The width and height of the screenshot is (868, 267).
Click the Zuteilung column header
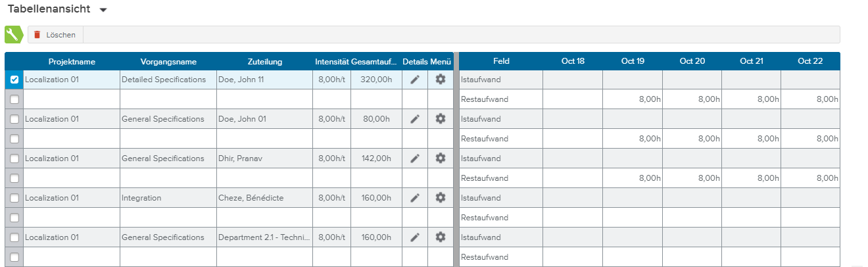click(x=265, y=62)
